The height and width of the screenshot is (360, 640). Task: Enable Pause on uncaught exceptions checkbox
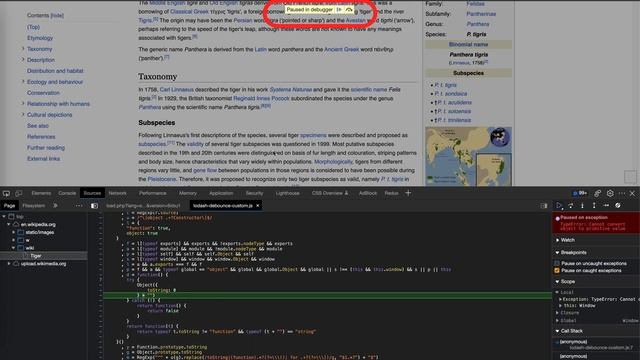coord(557,264)
